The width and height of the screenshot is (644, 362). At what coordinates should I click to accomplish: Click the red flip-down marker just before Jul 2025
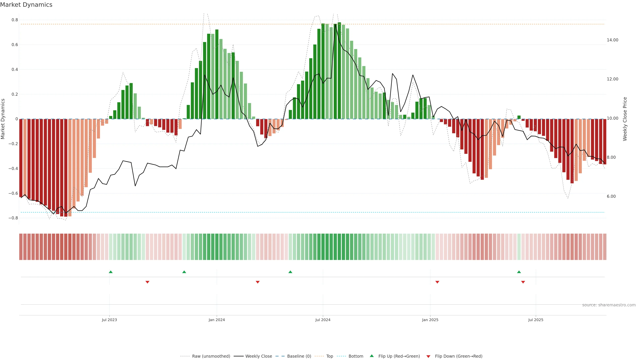pos(523,282)
